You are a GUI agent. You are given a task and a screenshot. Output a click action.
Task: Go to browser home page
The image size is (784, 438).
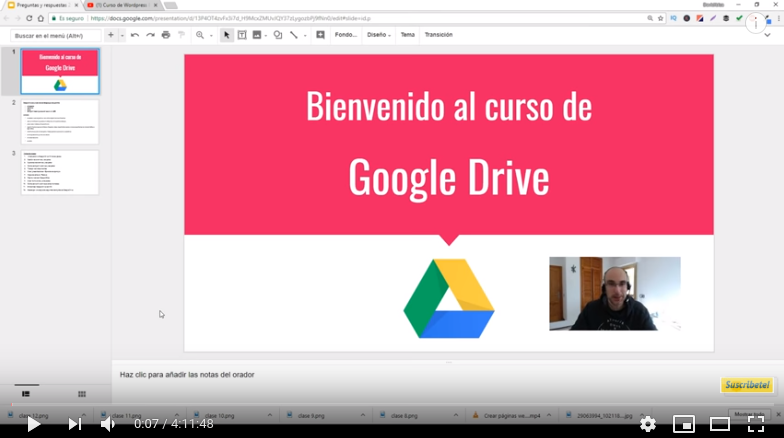tap(40, 18)
